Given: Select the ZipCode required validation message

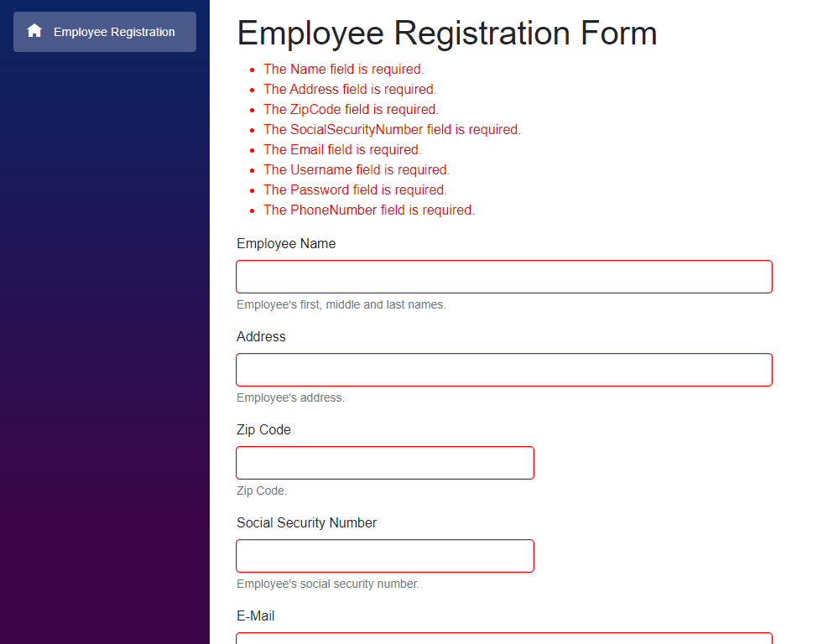Looking at the screenshot, I should click(x=351, y=110).
